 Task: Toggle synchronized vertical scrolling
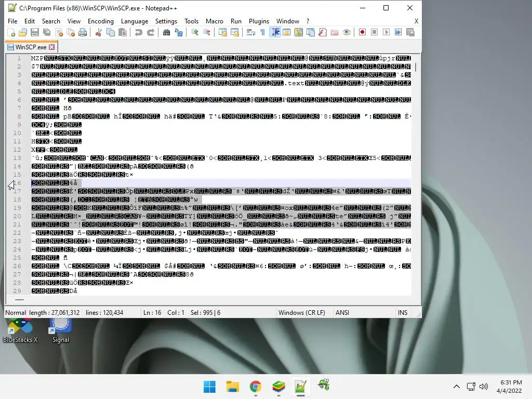coord(222,33)
